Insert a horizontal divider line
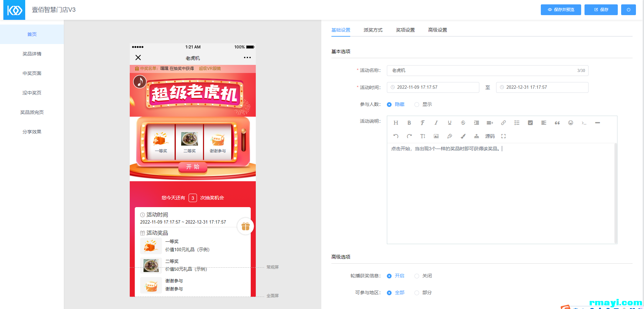 tap(597, 123)
